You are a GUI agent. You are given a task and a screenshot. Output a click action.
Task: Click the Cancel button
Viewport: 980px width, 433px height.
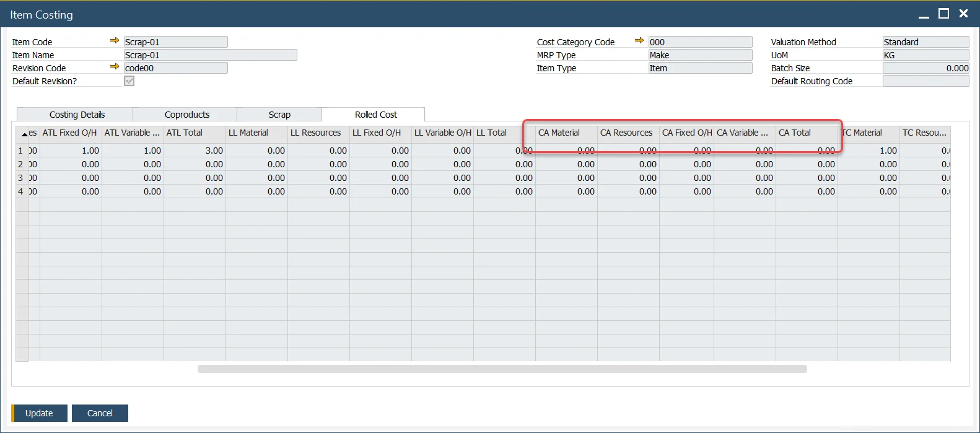[x=100, y=413]
